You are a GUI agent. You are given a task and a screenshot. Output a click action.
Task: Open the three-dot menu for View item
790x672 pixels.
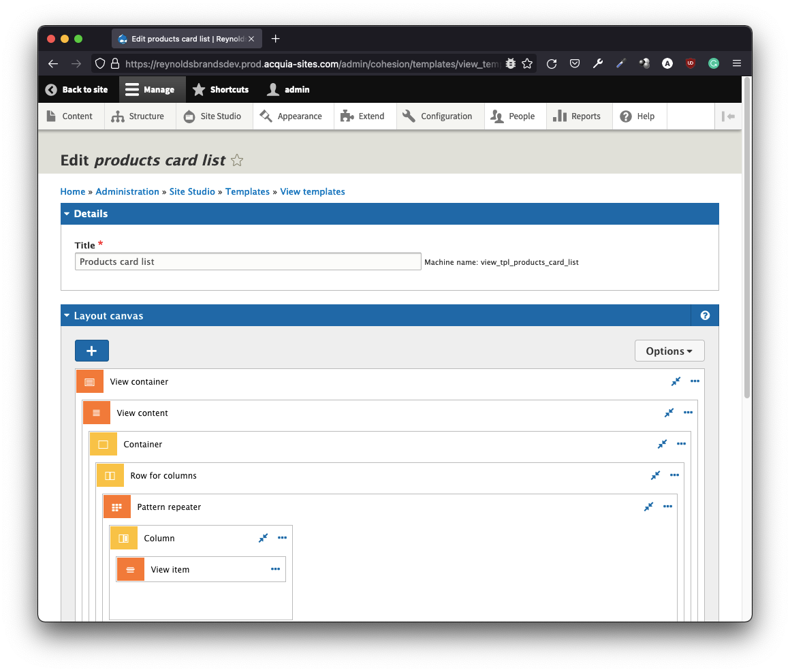pyautogui.click(x=275, y=569)
